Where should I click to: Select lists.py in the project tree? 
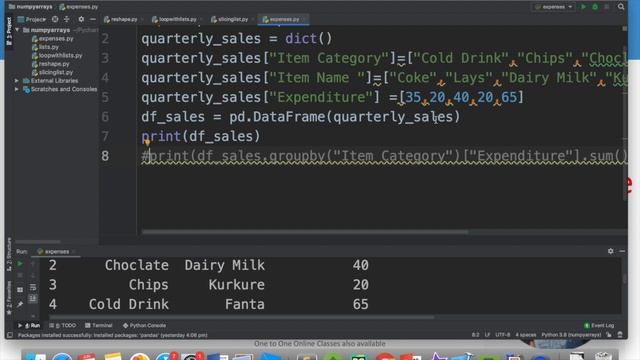tap(45, 47)
